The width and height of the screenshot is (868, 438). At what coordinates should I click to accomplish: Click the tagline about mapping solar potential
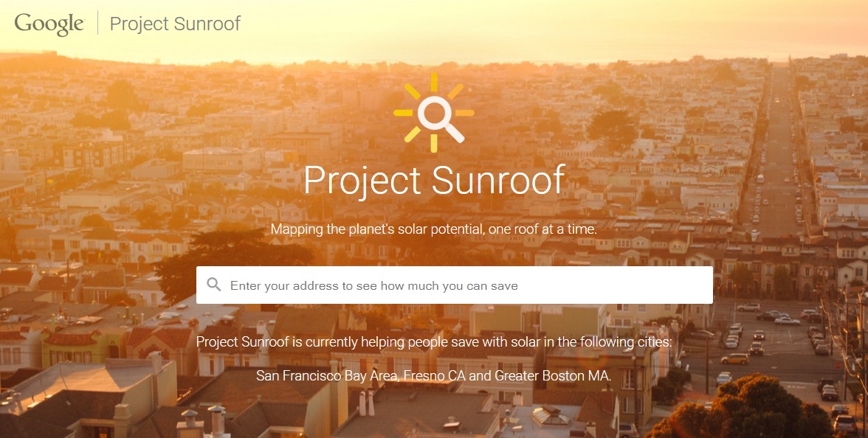434,229
